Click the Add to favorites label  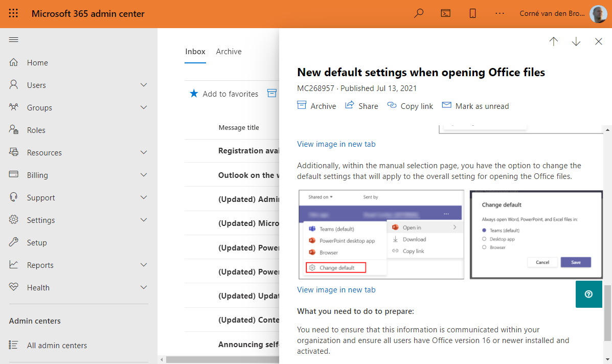click(x=230, y=94)
